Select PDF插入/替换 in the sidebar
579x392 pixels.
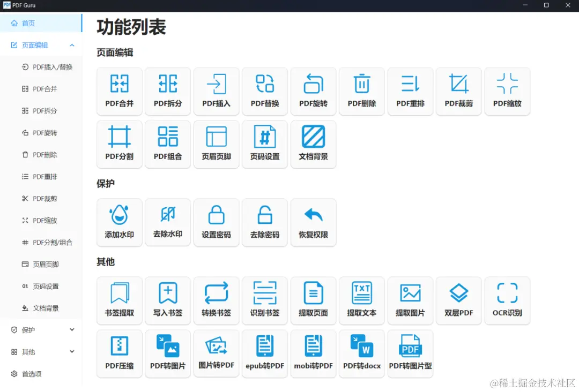tap(47, 66)
